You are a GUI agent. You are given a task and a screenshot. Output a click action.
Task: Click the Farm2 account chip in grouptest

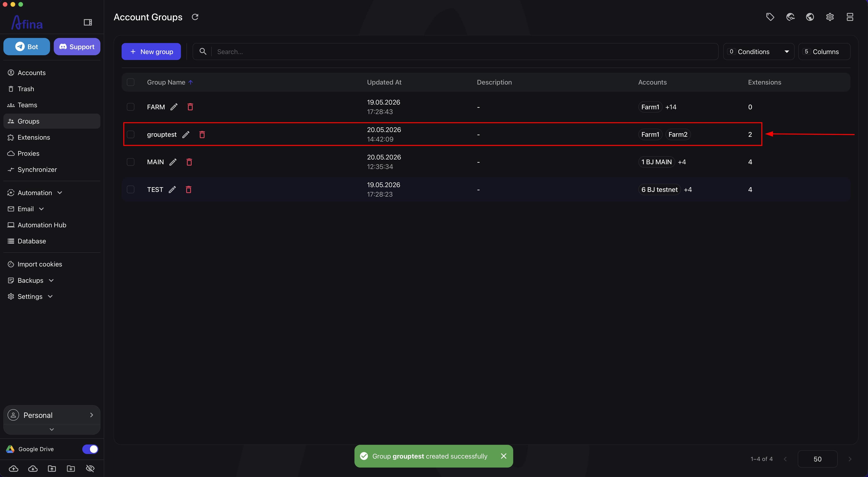678,134
